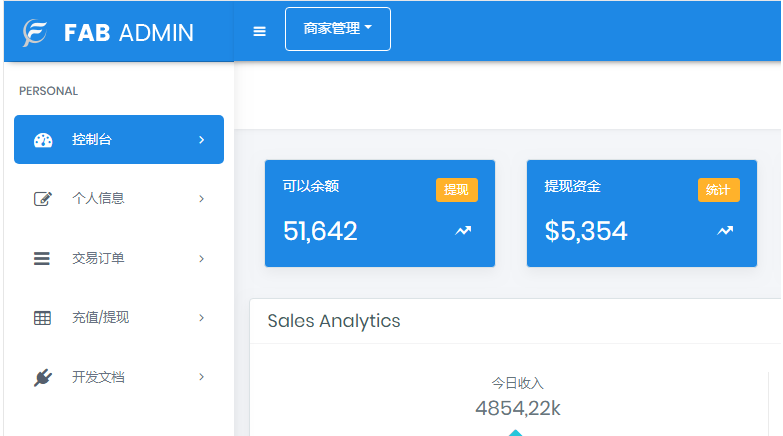Click the orange 统计 badge button
The height and width of the screenshot is (436, 783).
(718, 190)
